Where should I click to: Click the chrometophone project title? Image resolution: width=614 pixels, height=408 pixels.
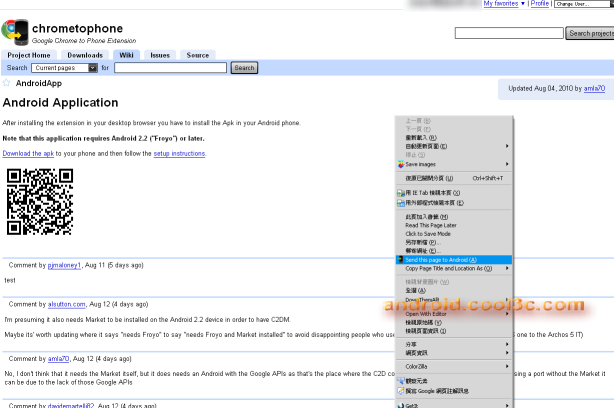(78, 29)
